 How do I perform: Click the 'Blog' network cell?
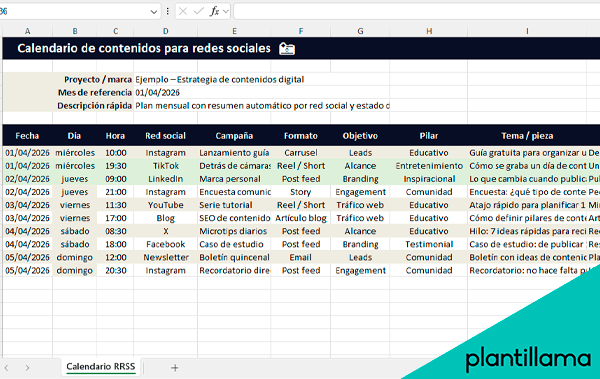[165, 218]
